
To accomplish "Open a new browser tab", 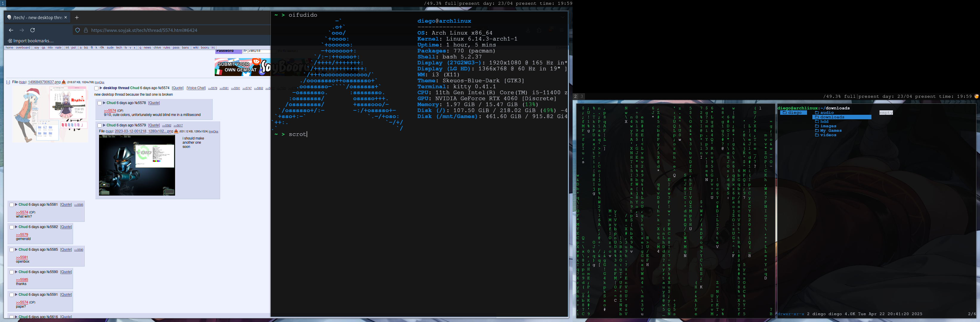I will [x=77, y=18].
